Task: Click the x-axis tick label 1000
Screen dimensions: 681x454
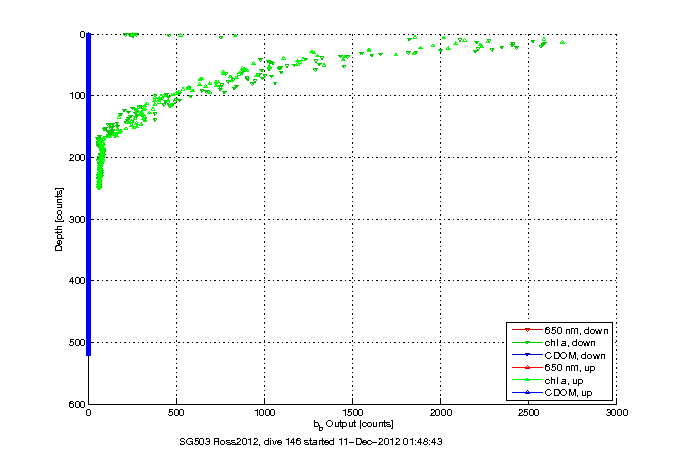Action: pyautogui.click(x=264, y=413)
